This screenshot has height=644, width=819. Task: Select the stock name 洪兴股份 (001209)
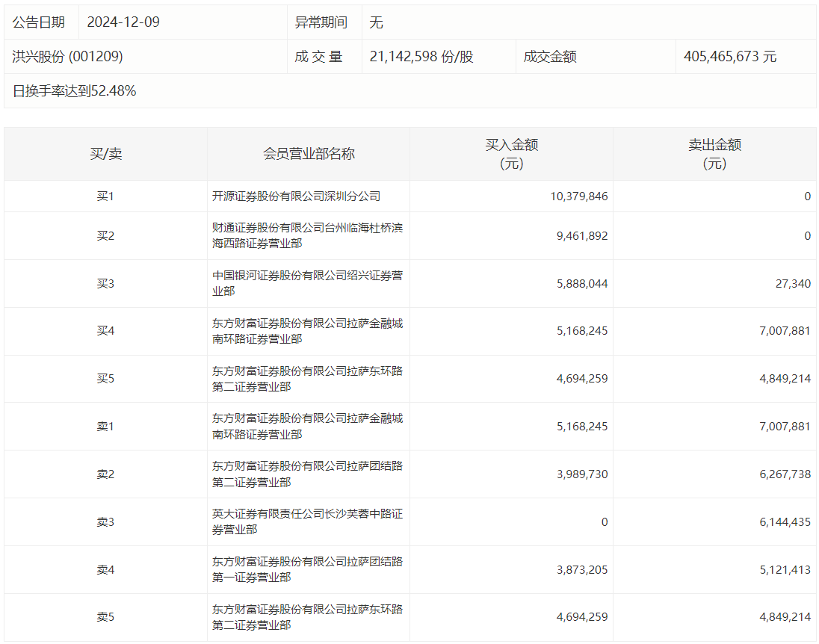(x=68, y=57)
